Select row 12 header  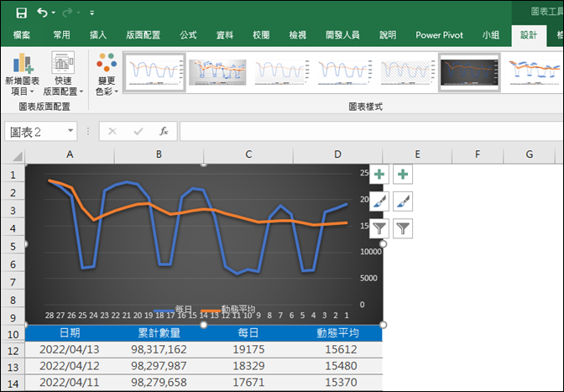[13, 351]
